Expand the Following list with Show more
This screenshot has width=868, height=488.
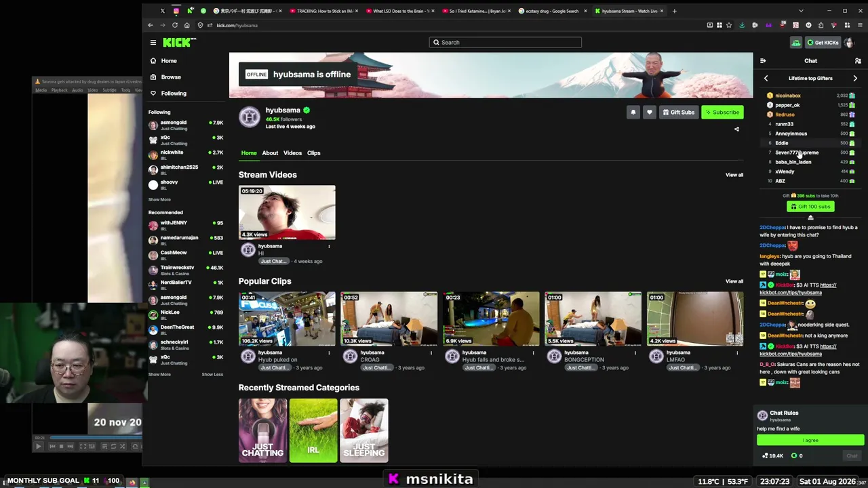(159, 200)
